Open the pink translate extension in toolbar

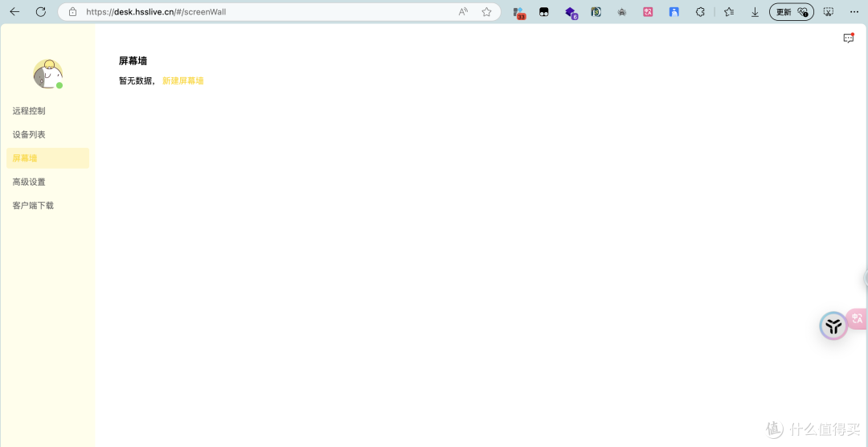pos(648,11)
